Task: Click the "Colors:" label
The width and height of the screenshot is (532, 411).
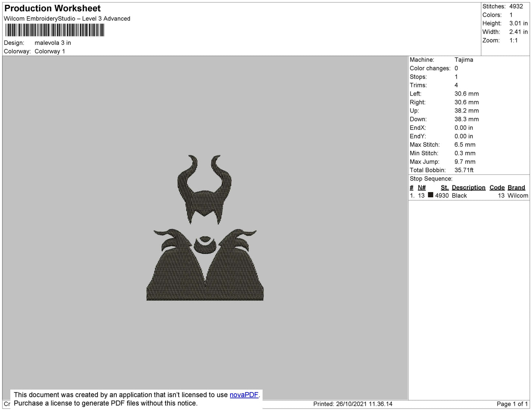Action: pos(492,15)
